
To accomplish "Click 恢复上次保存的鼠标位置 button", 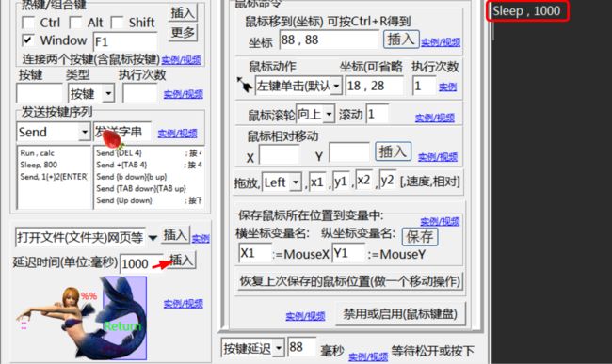I will click(350, 281).
